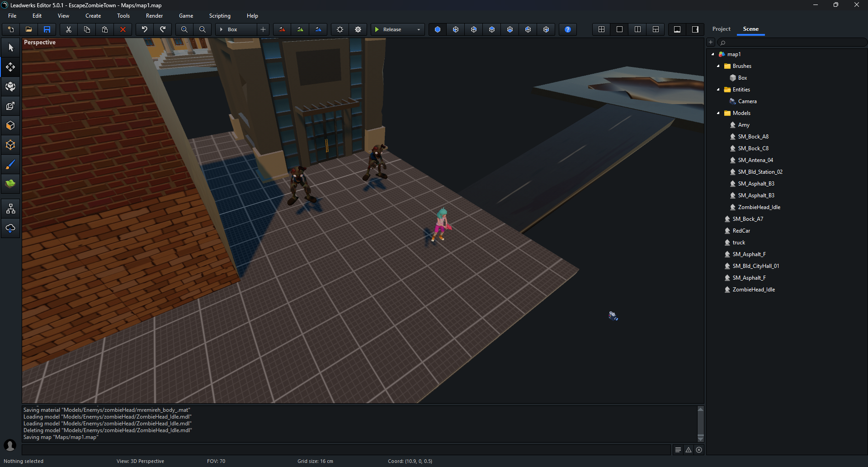This screenshot has width=868, height=467.
Task: Click the red X delete icon
Action: point(123,29)
